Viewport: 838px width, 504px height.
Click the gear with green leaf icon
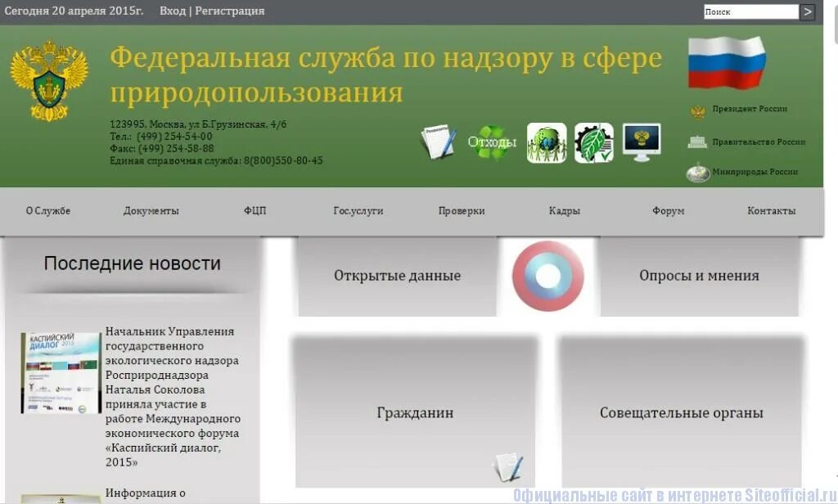pyautogui.click(x=594, y=142)
